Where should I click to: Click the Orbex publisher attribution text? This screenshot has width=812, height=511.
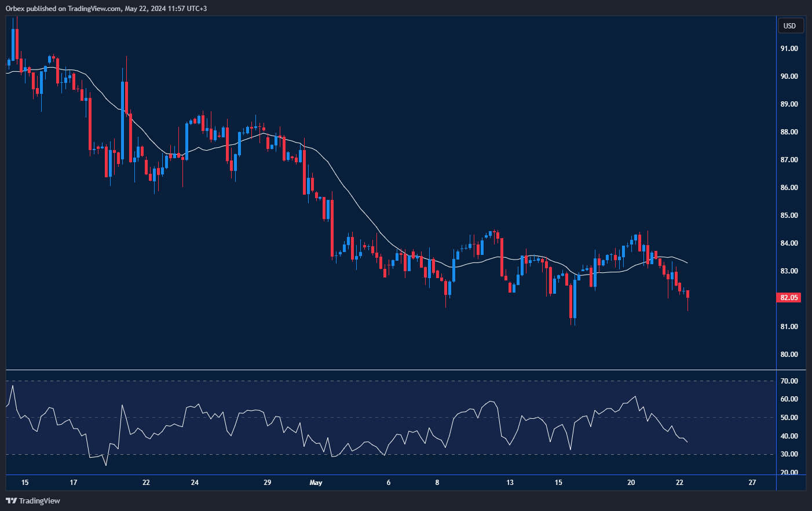pyautogui.click(x=14, y=8)
